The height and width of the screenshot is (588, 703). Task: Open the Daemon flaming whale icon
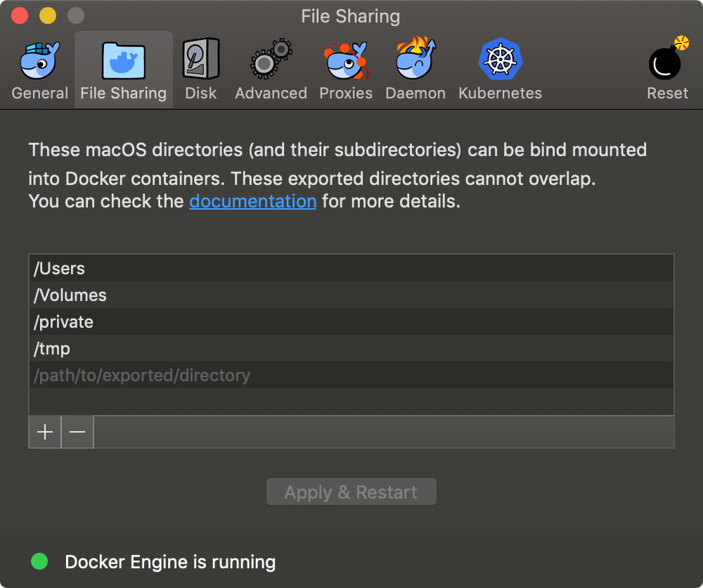(415, 58)
